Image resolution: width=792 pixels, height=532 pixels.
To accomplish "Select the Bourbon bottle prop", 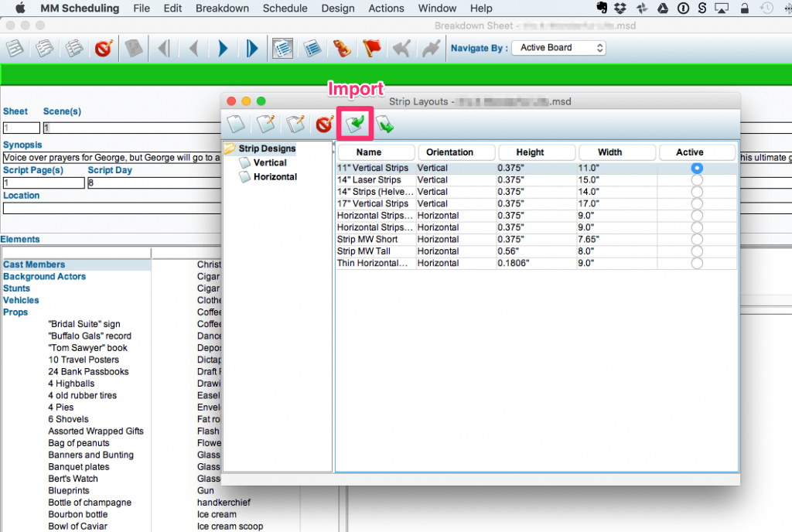I will pos(78,514).
